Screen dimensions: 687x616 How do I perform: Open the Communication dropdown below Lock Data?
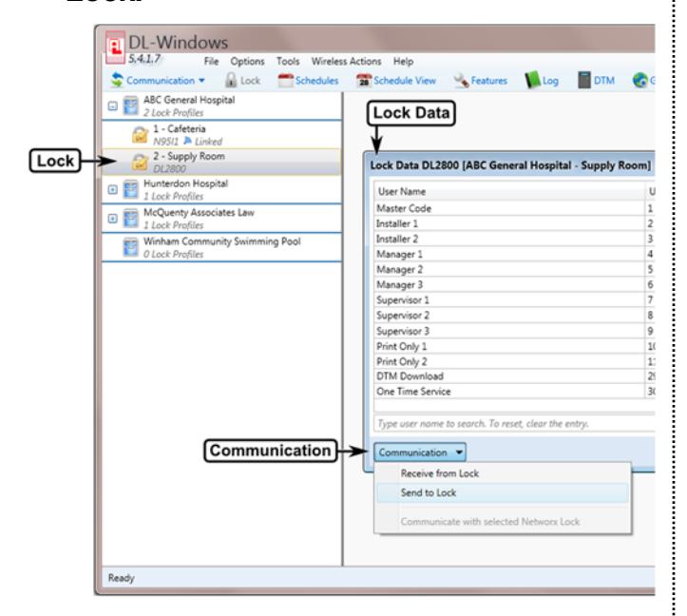[420, 452]
